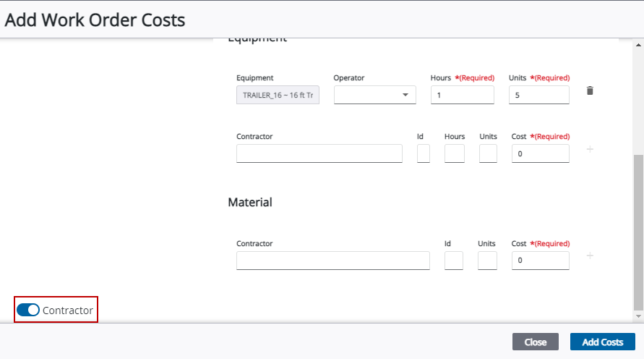Click the Equipment contractor Units field
This screenshot has width=644, height=359.
pyautogui.click(x=488, y=153)
